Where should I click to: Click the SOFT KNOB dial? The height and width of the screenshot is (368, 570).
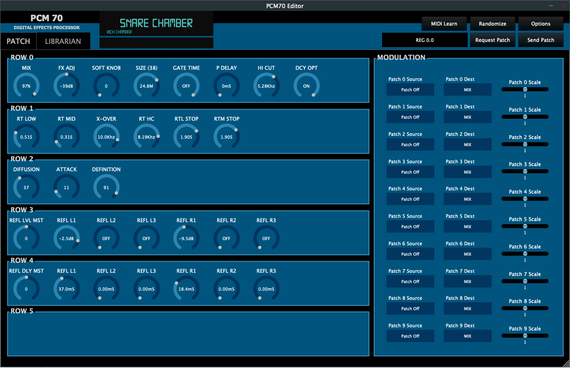(x=106, y=86)
